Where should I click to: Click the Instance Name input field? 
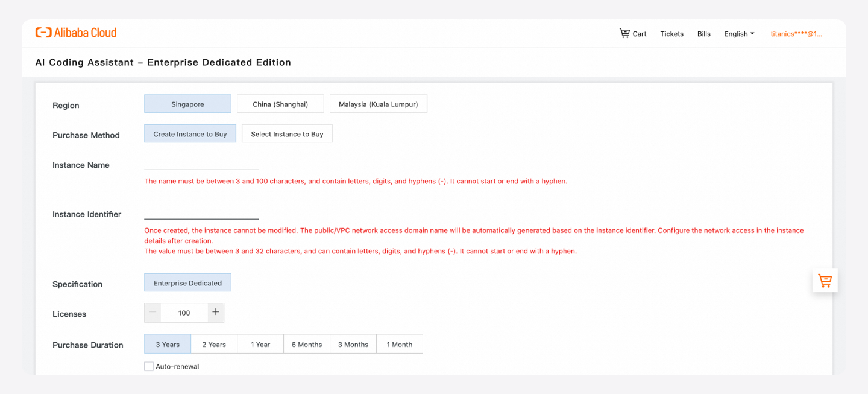tap(201, 164)
